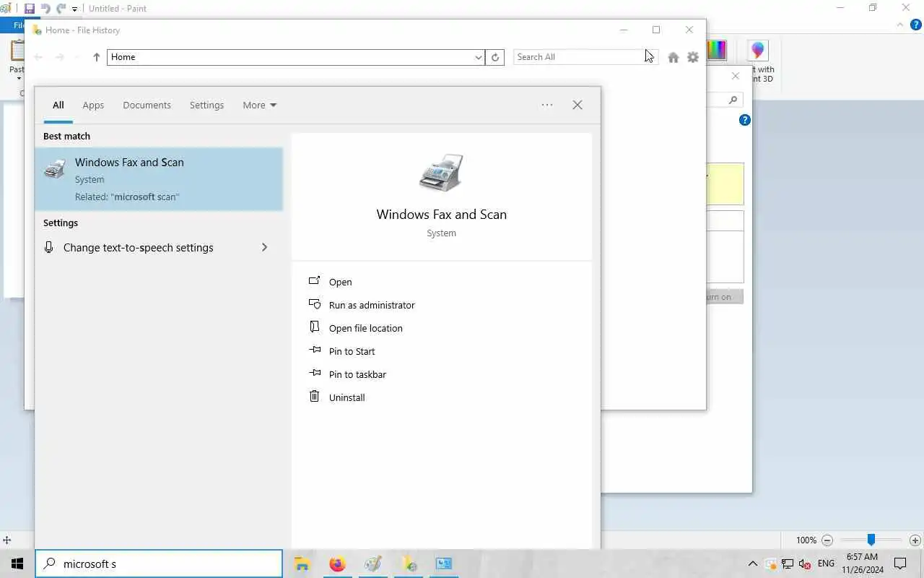Choose Open file location
The width and height of the screenshot is (924, 578).
click(x=365, y=328)
